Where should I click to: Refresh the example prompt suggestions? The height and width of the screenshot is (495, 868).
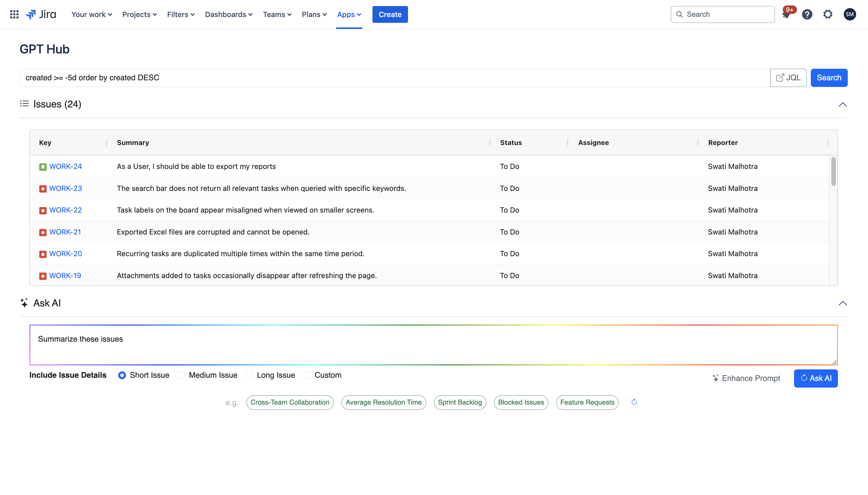634,402
